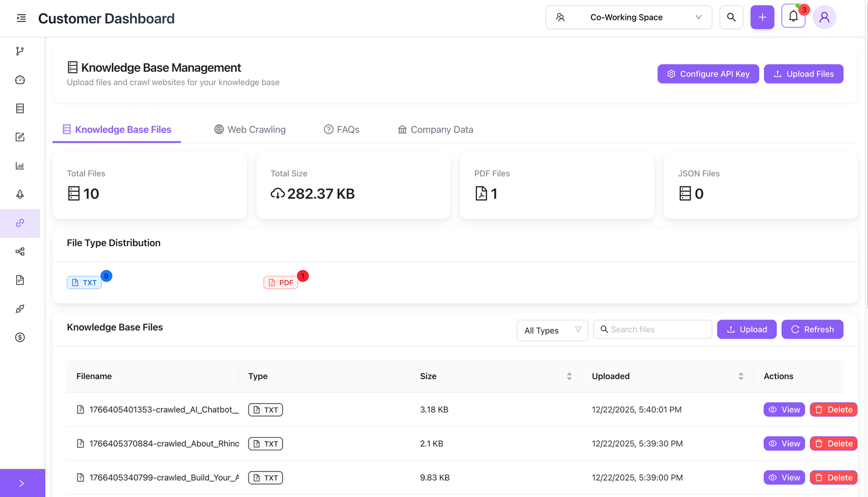Screen dimensions: 868x497
Task: Open the dashboard speedometer icon in sidebar
Action: [x=20, y=80]
